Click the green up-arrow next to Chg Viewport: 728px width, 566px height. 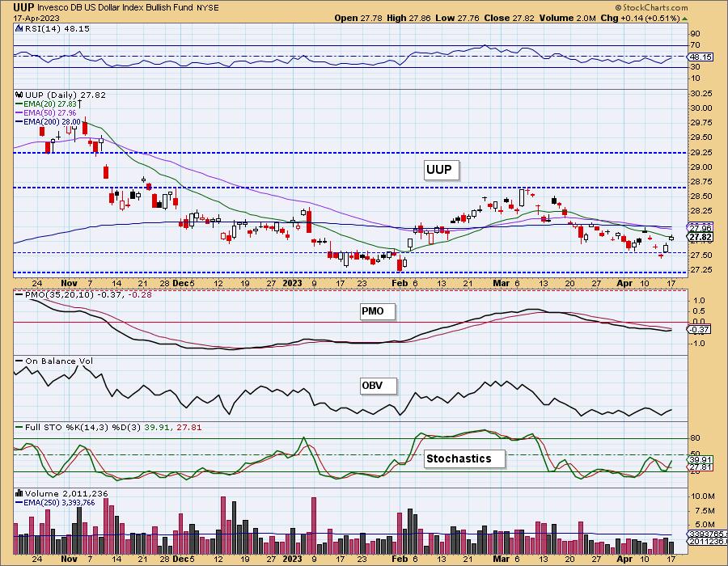pyautogui.click(x=685, y=19)
